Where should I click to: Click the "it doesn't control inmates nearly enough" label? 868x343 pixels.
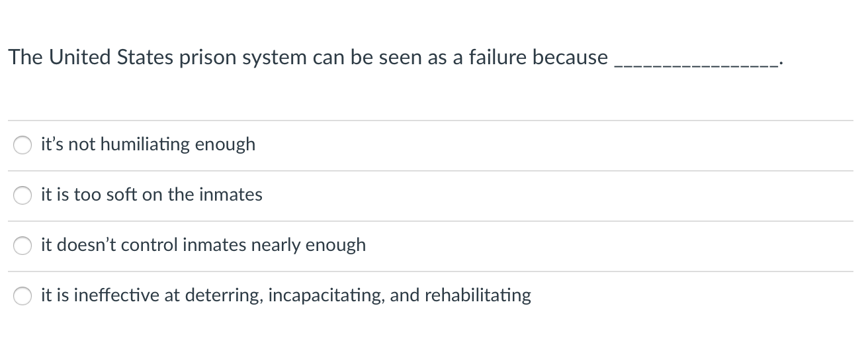[x=203, y=245]
